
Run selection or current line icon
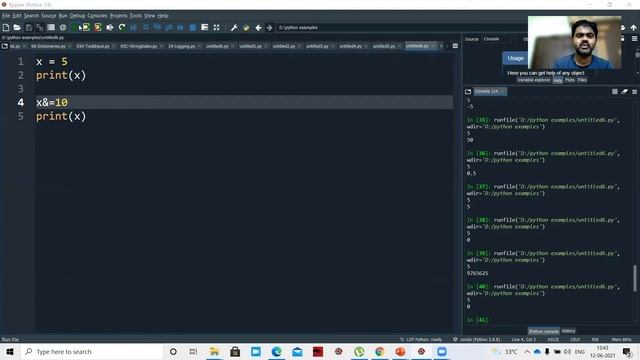(110, 27)
